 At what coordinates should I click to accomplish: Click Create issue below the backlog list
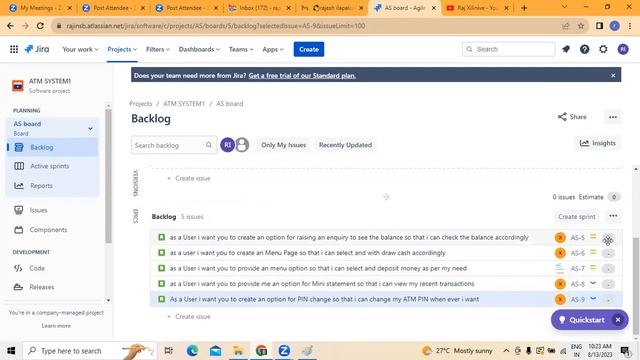point(189,316)
